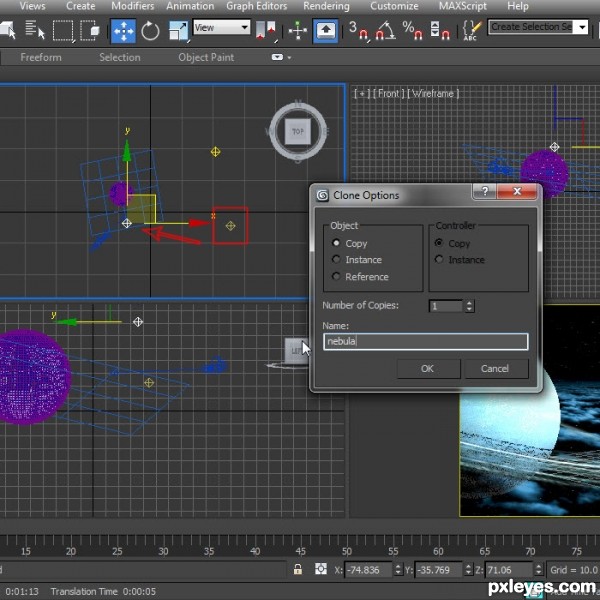
Task: Expand the ribbon options small arrow
Action: (289, 57)
